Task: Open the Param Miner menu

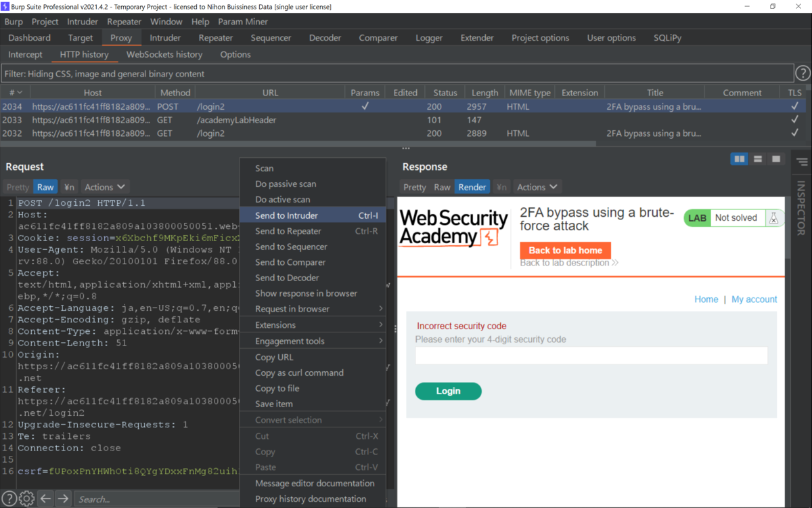Action: pyautogui.click(x=243, y=22)
